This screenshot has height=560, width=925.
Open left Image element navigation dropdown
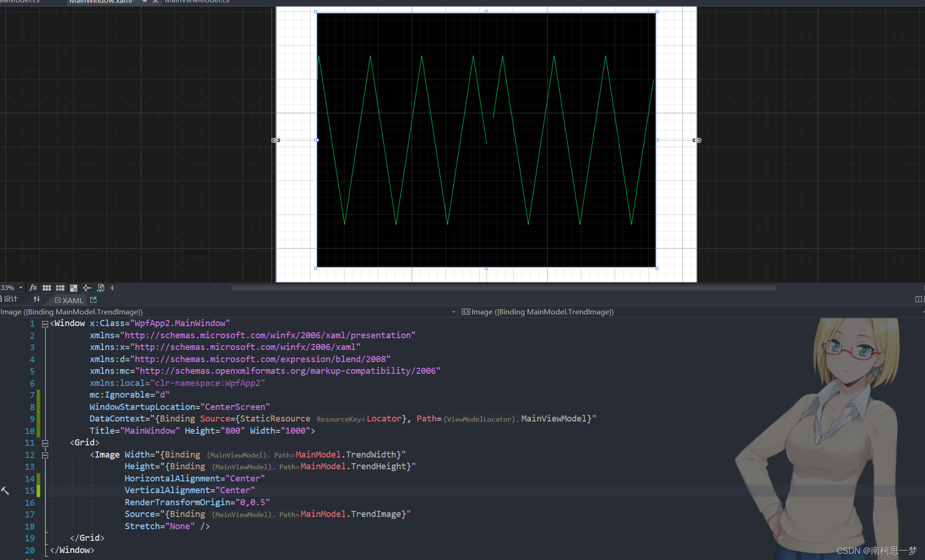tap(453, 312)
